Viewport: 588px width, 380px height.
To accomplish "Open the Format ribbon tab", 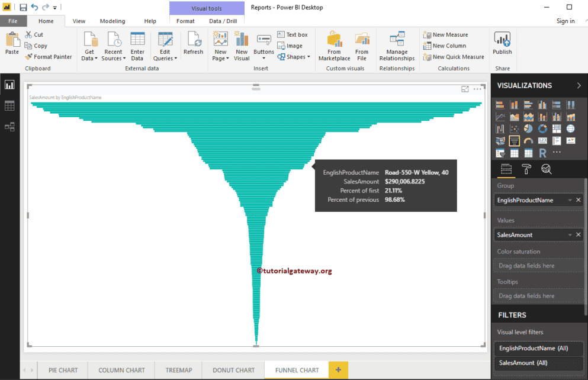I will coord(185,21).
